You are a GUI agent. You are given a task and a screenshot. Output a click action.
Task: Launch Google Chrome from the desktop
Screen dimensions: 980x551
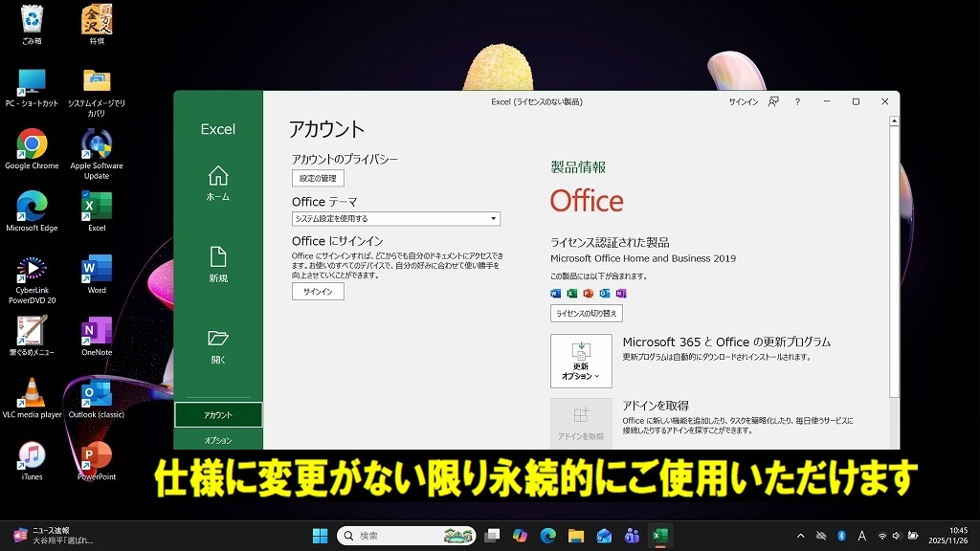click(32, 149)
